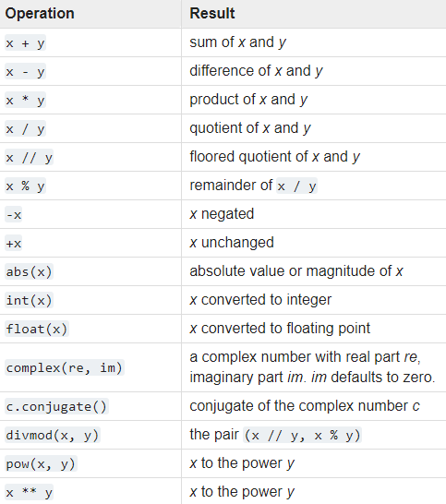Screen dimensions: 446x504
Task: Click the abs(x) function code
Action: 29,271
